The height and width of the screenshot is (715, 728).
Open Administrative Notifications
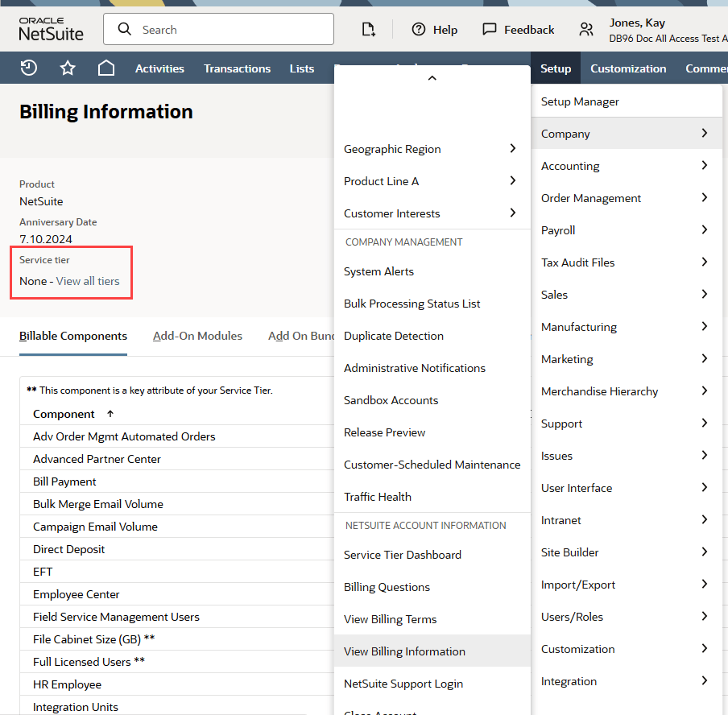[x=432, y=368]
